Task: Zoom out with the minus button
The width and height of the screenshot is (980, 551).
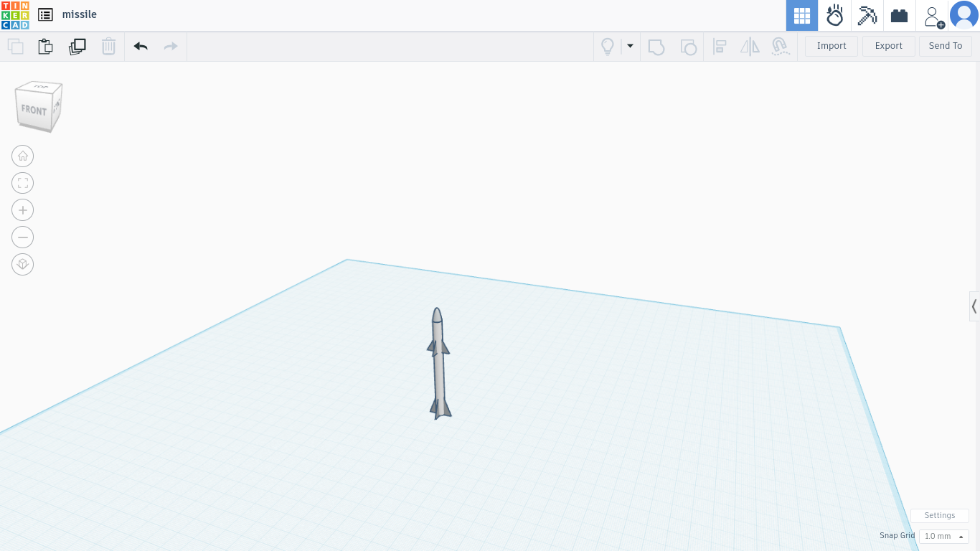Action: point(23,237)
